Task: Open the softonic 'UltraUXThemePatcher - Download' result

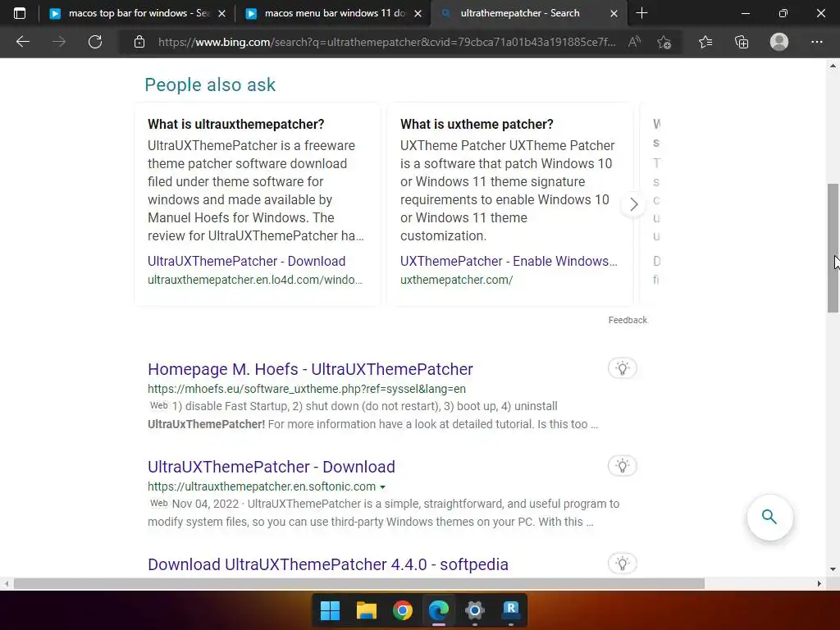Action: 271,467
